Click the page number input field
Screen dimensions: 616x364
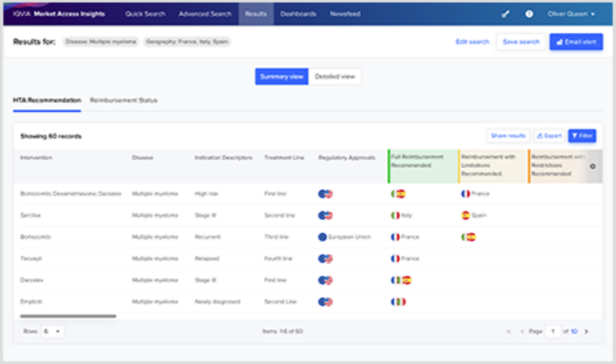[x=555, y=331]
